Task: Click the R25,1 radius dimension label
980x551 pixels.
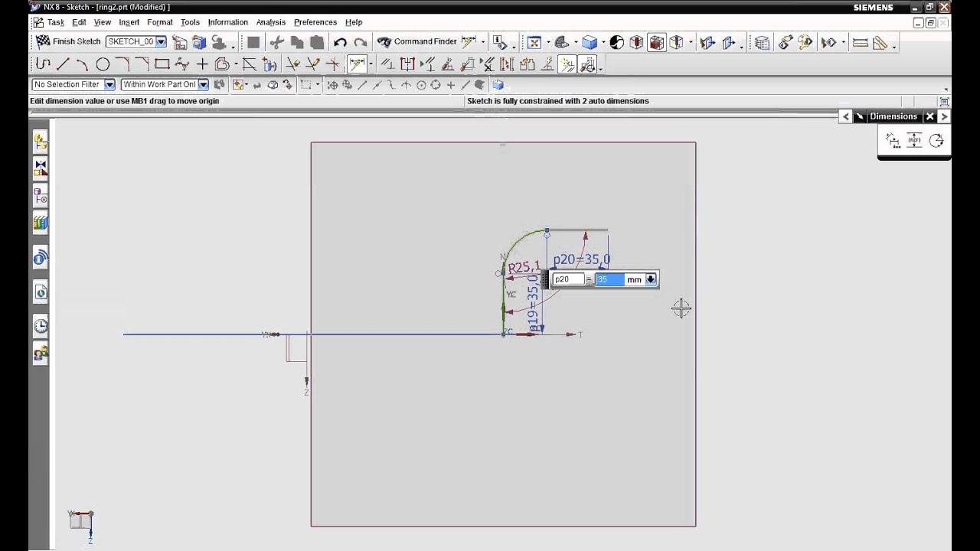Action: 524,267
